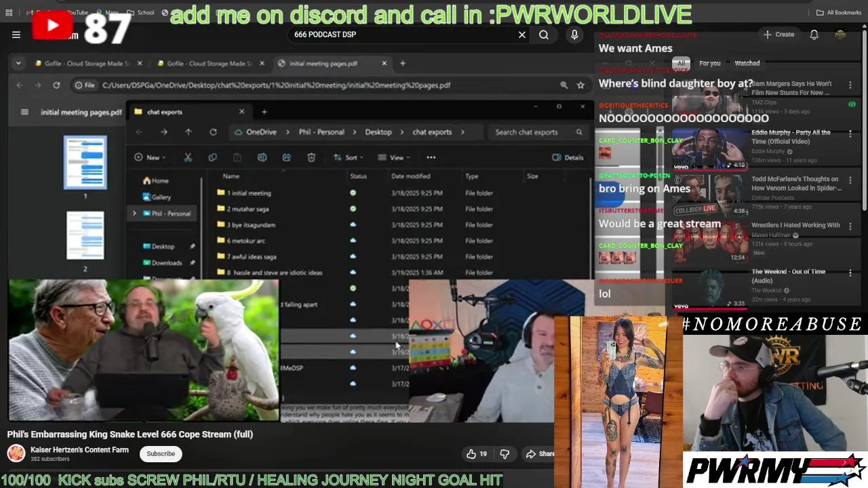Image resolution: width=868 pixels, height=488 pixels.
Task: Click the Cut scissors icon in Explorer
Action: [x=188, y=157]
